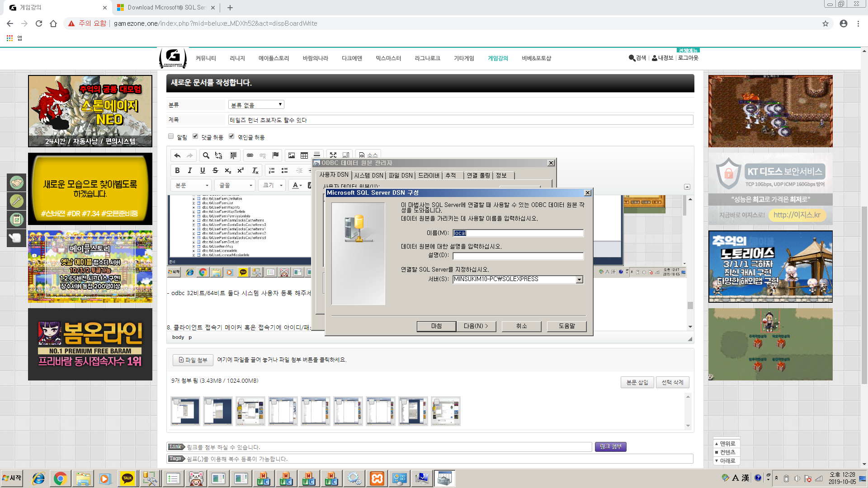Click the 마침 finish button
Viewport: 868px width, 488px height.
(x=436, y=326)
